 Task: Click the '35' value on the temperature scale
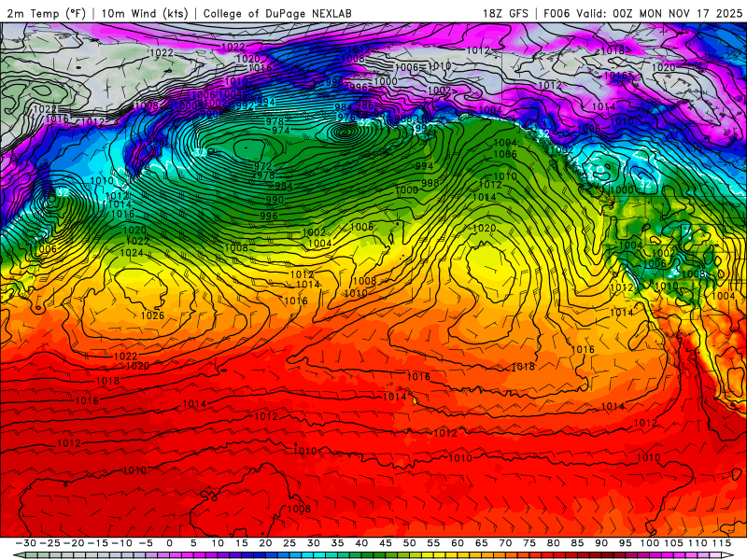(x=337, y=543)
